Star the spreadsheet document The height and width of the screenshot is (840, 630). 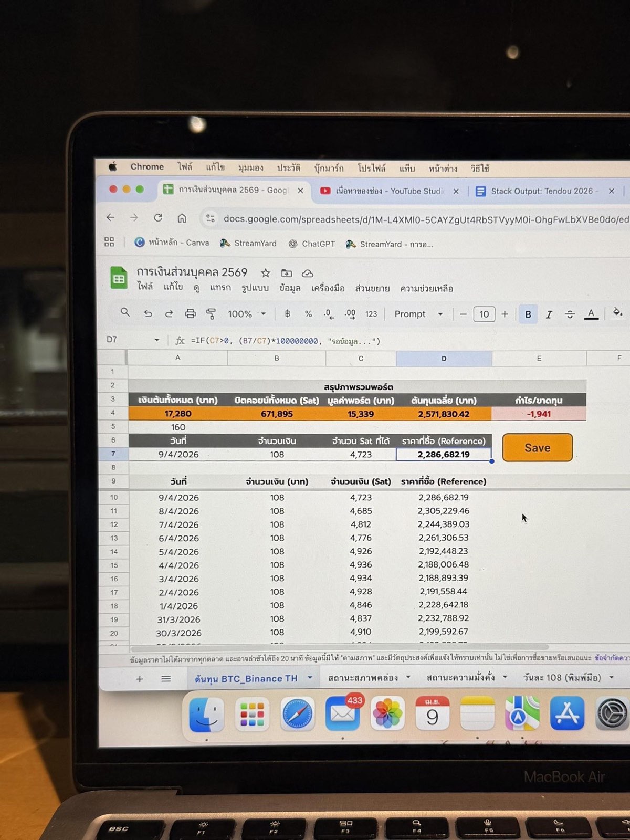pyautogui.click(x=266, y=273)
